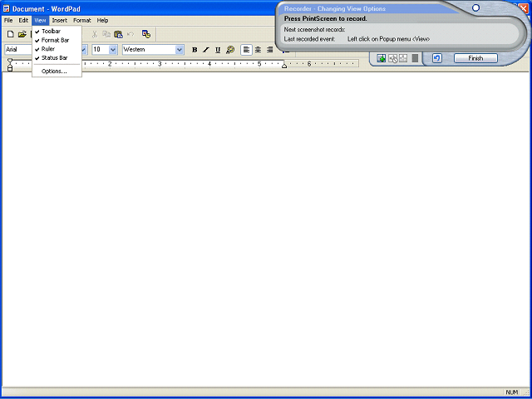Click the Open file folder icon

tap(22, 34)
